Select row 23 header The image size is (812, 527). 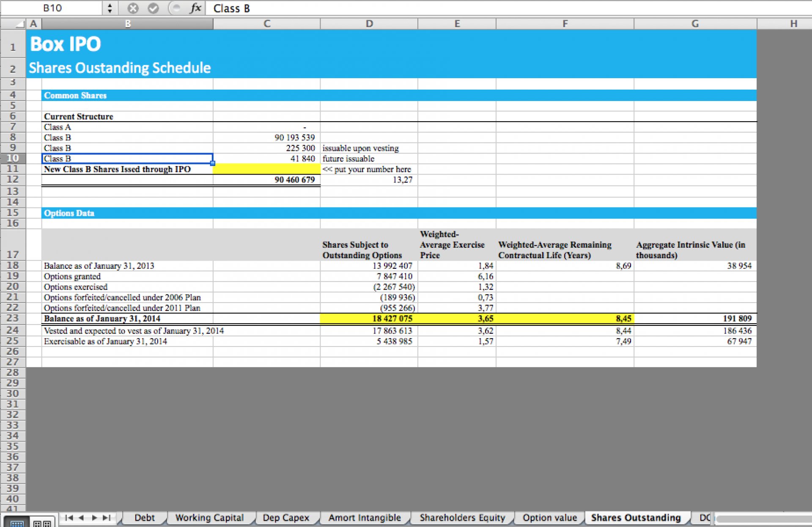point(13,319)
